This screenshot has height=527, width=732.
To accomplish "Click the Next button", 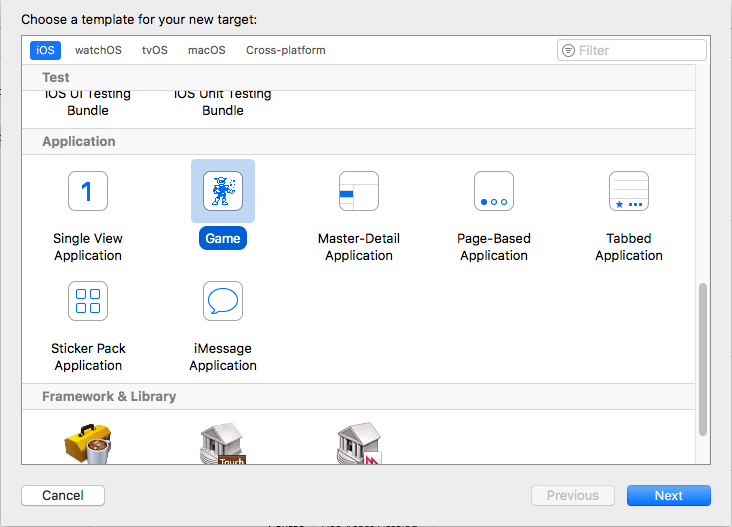I will coord(669,495).
